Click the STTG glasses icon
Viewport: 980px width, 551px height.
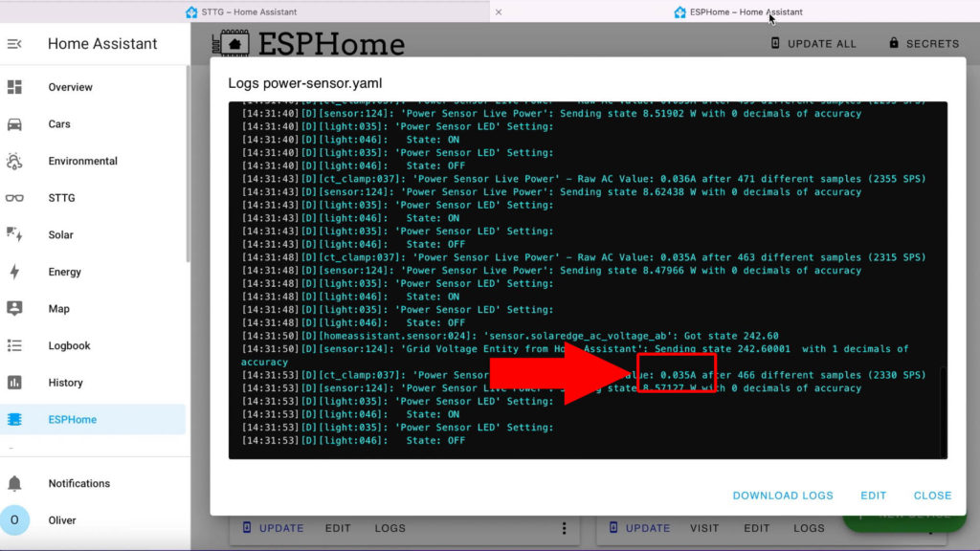(14, 198)
